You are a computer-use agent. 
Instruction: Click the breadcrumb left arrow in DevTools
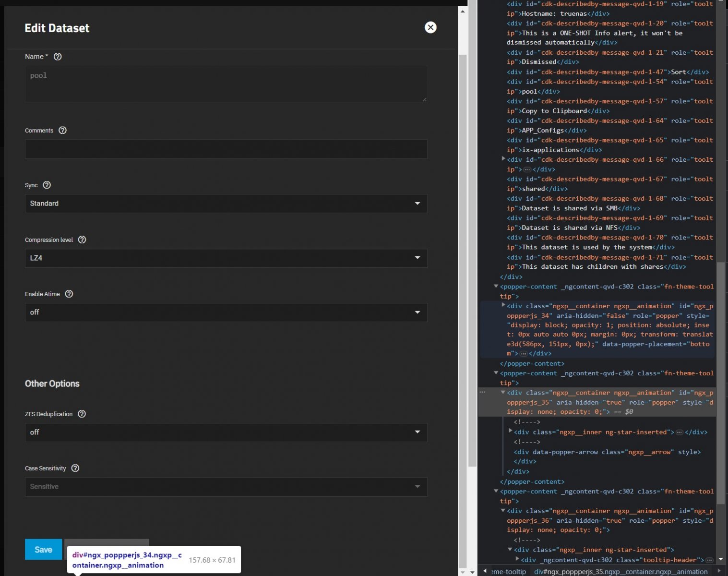point(485,571)
